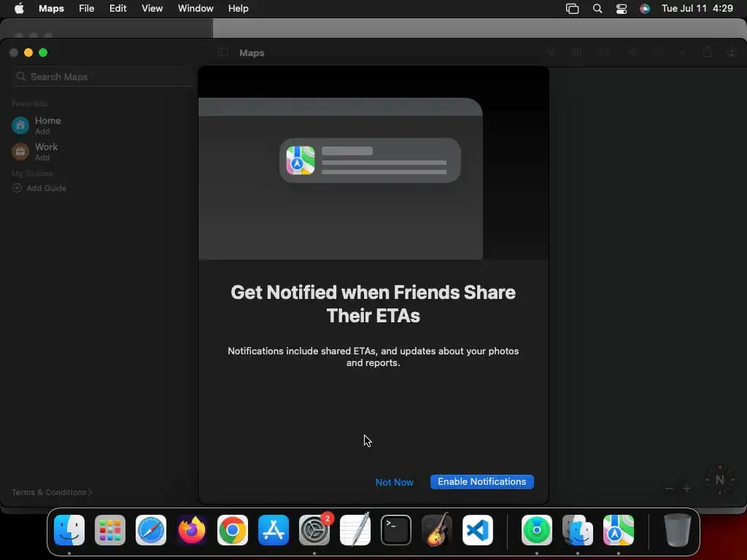Open the Window menu
This screenshot has width=747, height=560.
(196, 9)
